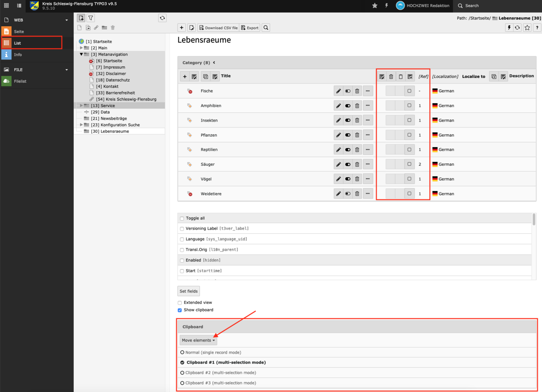
Task: Select Clipboard #2 multi-selection mode
Action: (182, 373)
